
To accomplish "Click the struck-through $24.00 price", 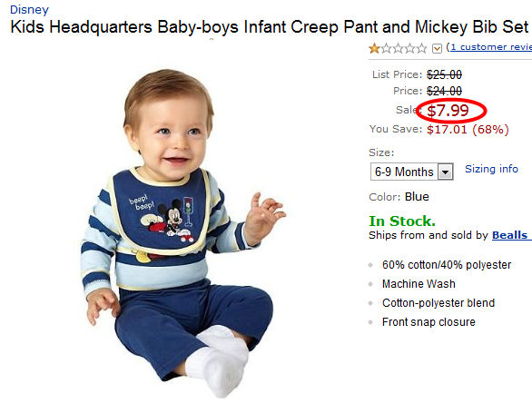I will click(445, 91).
